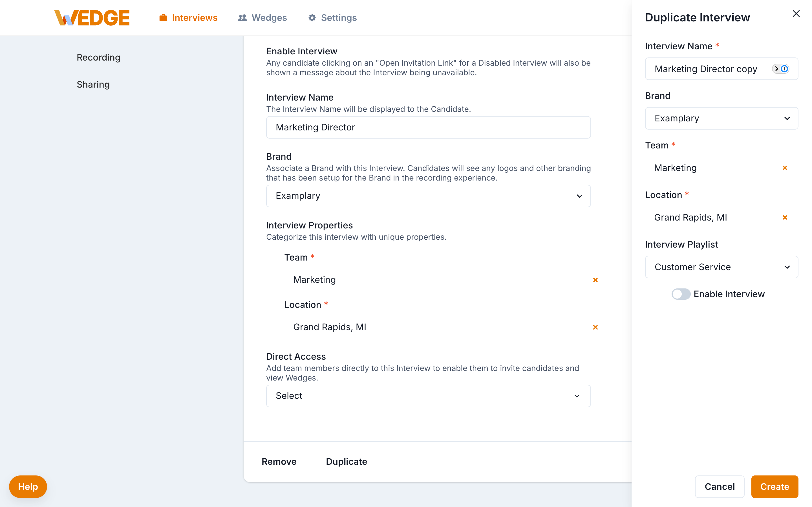Screen dimensions: 812x507
Task: Open the Interview Playlist dropdown
Action: coord(721,267)
